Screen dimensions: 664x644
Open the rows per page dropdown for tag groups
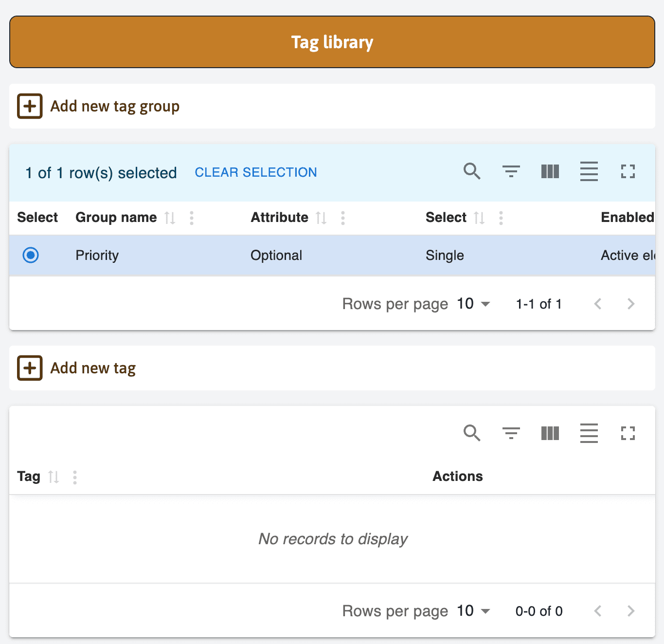point(473,303)
